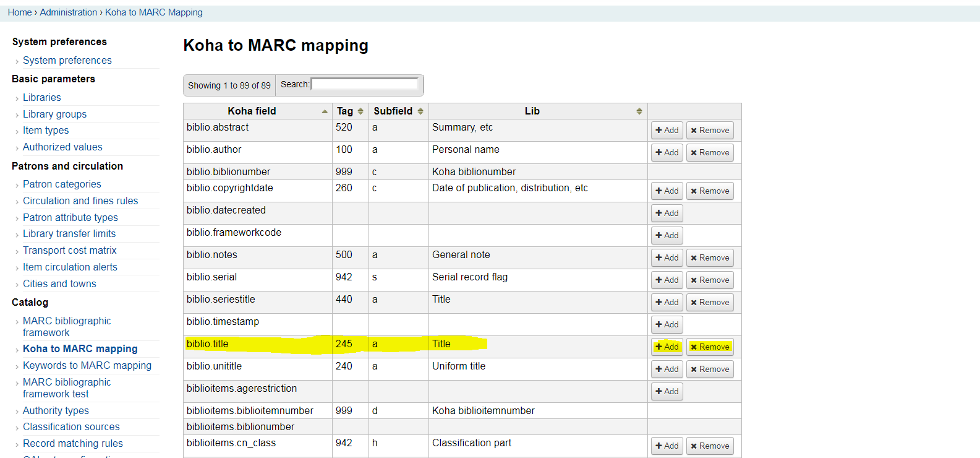Remove mapping for biblio.copyrightdate
The image size is (980, 458).
(710, 191)
